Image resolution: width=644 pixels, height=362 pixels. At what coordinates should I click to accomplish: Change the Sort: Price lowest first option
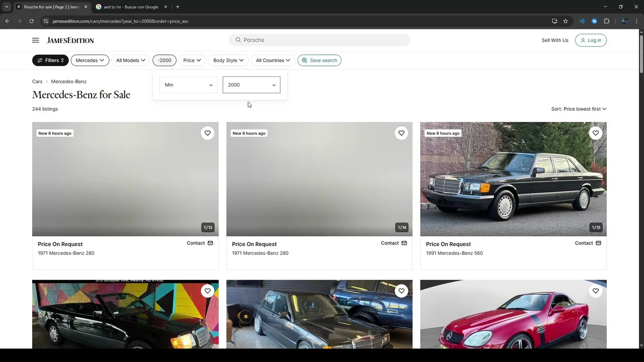tap(579, 109)
